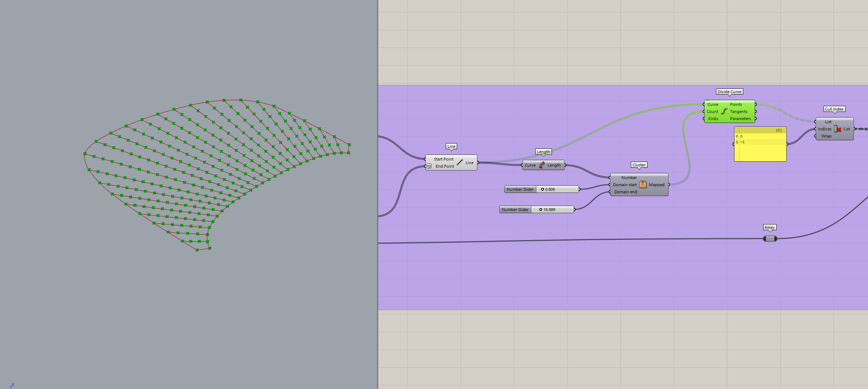Click the Wrap input on Cull Index

click(826, 136)
